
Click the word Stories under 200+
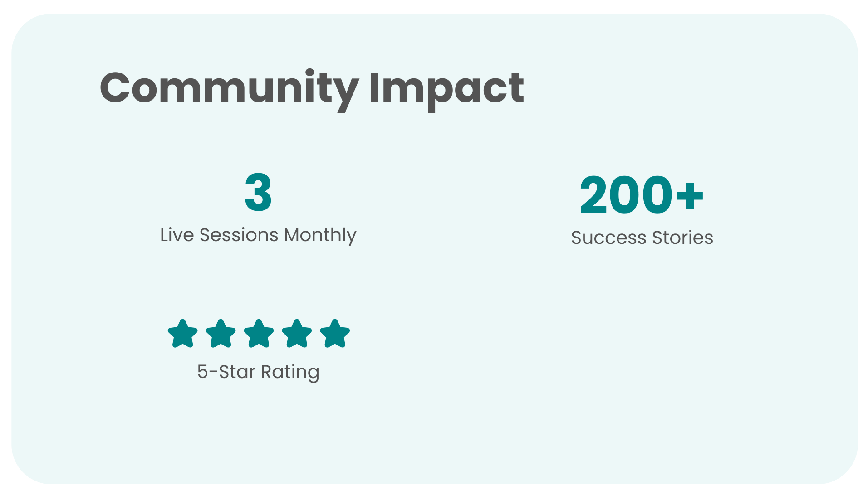[x=683, y=238]
